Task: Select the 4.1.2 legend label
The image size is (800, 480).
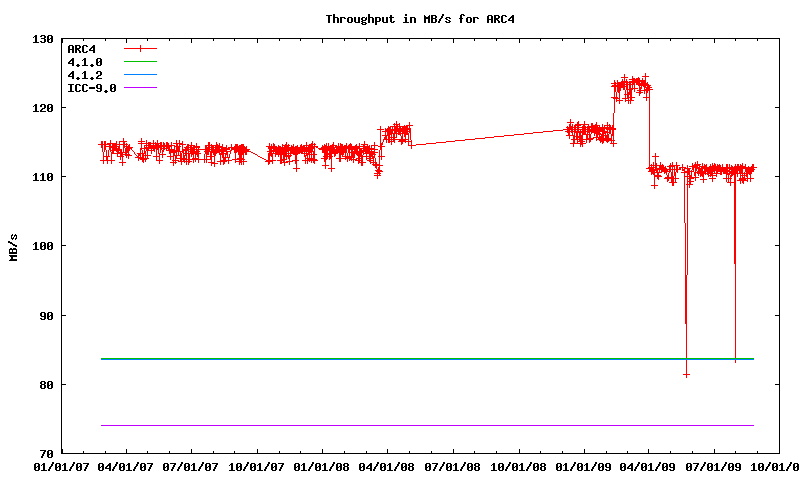Action: click(85, 75)
